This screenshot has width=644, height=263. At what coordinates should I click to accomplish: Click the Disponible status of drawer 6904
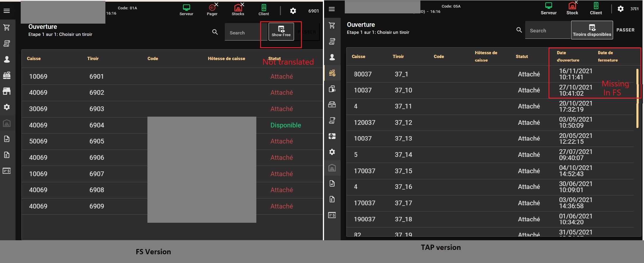tap(286, 125)
